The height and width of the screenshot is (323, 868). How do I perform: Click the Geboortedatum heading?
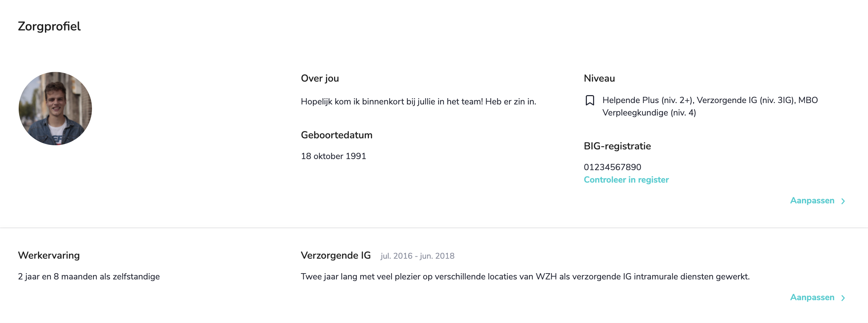click(336, 135)
